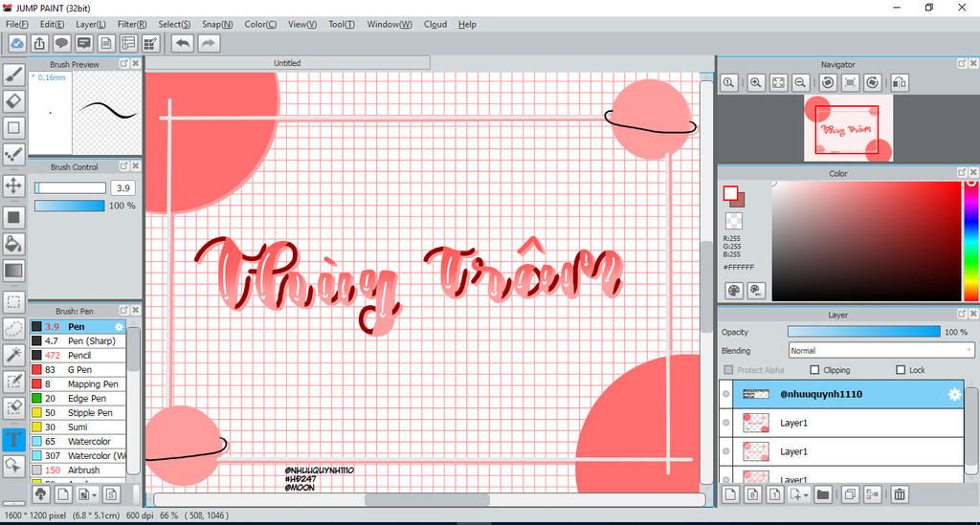980x525 pixels.
Task: Click the brush size slider bar
Action: tap(70, 187)
